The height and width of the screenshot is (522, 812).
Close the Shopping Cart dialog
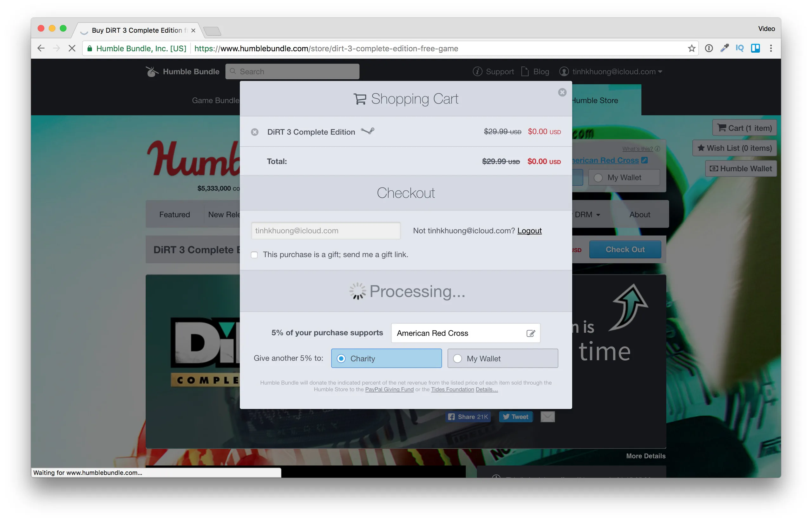(562, 92)
